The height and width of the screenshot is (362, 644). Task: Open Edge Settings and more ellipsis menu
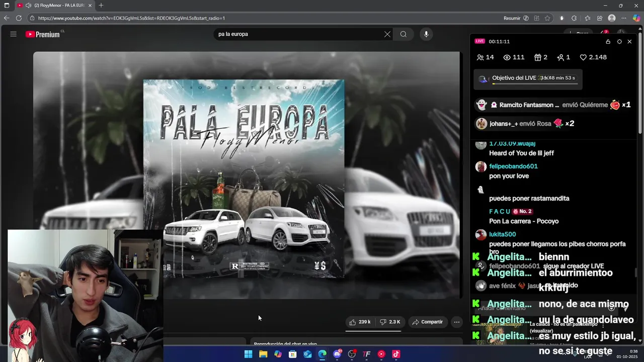(624, 18)
